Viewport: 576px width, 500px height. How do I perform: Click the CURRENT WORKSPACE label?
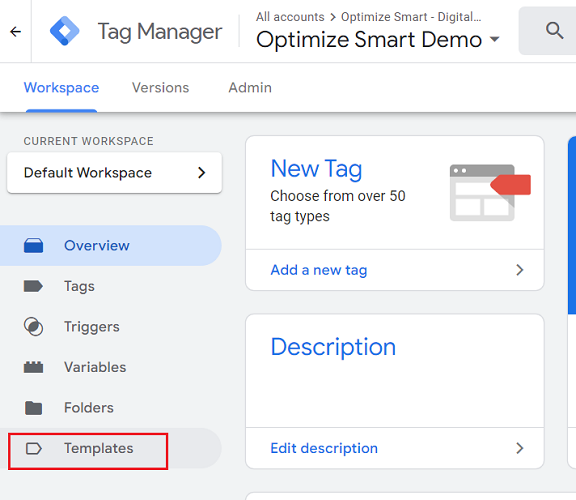click(89, 141)
